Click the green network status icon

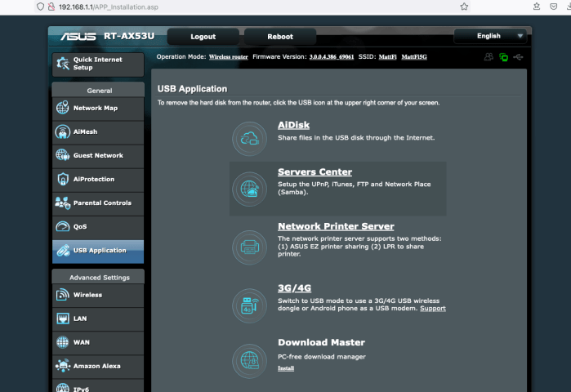(504, 57)
